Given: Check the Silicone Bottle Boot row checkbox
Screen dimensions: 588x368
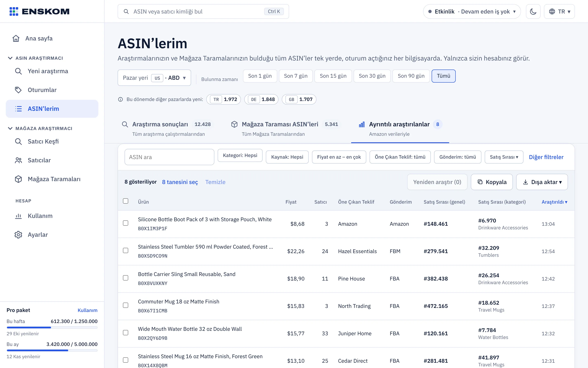Looking at the screenshot, I should (x=126, y=223).
